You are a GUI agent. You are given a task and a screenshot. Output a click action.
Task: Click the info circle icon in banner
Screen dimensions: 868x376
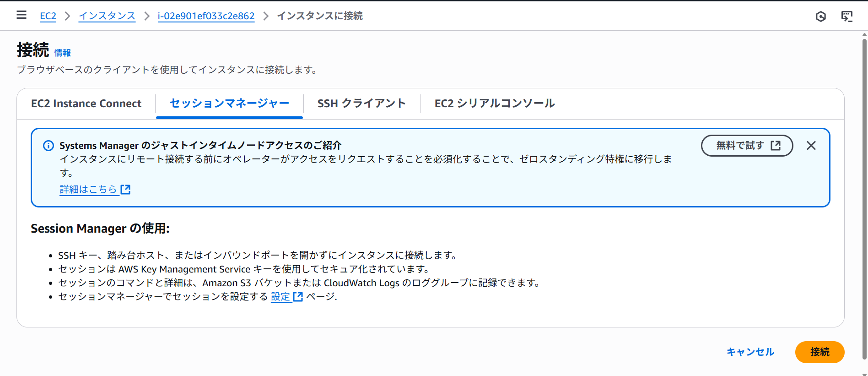(49, 146)
